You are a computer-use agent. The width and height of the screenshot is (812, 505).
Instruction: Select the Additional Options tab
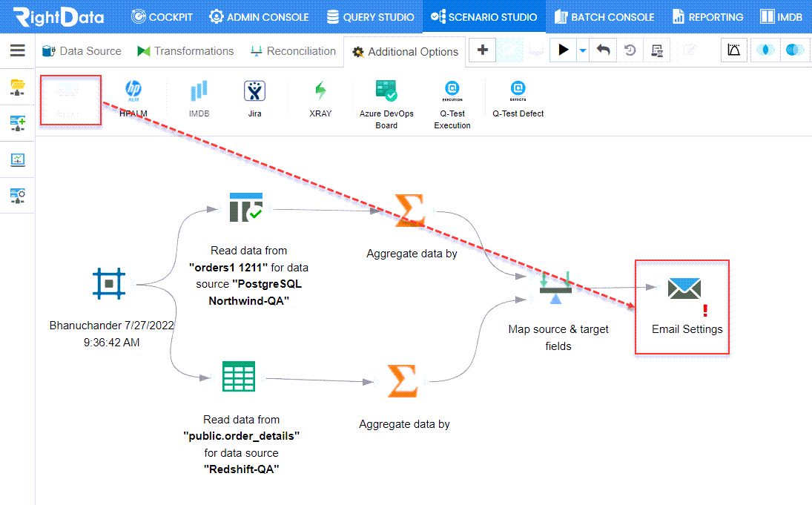(405, 52)
